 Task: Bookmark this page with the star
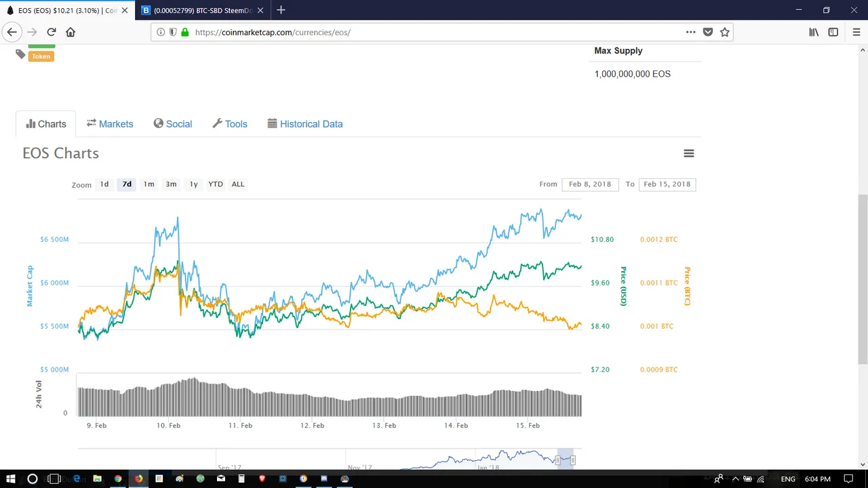(x=725, y=32)
